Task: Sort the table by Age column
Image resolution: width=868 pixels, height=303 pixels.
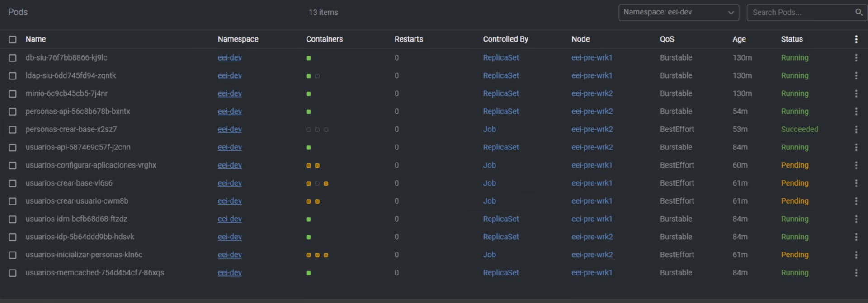Action: click(x=739, y=39)
